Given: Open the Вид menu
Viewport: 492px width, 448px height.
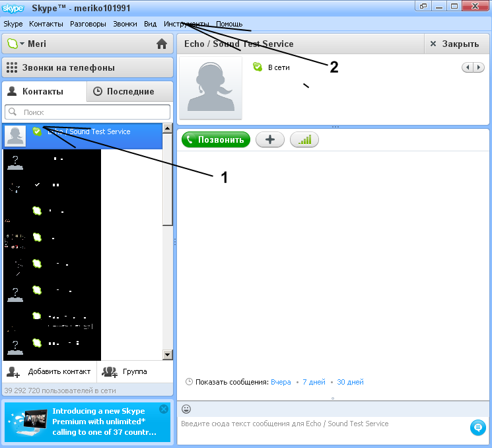Looking at the screenshot, I should [x=151, y=24].
